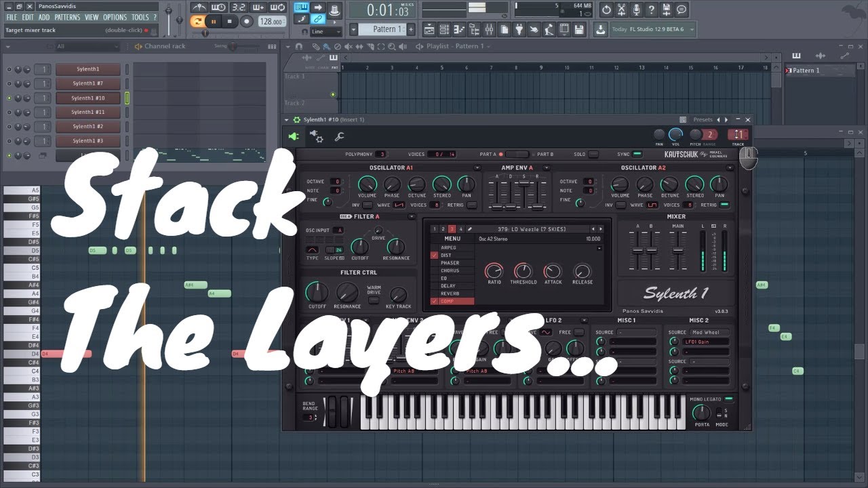Expand Oscillator A2 options arrow

coord(730,167)
